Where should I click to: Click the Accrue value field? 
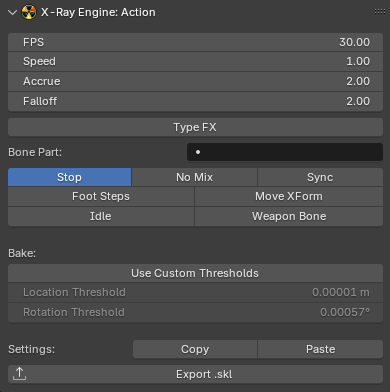tap(195, 81)
